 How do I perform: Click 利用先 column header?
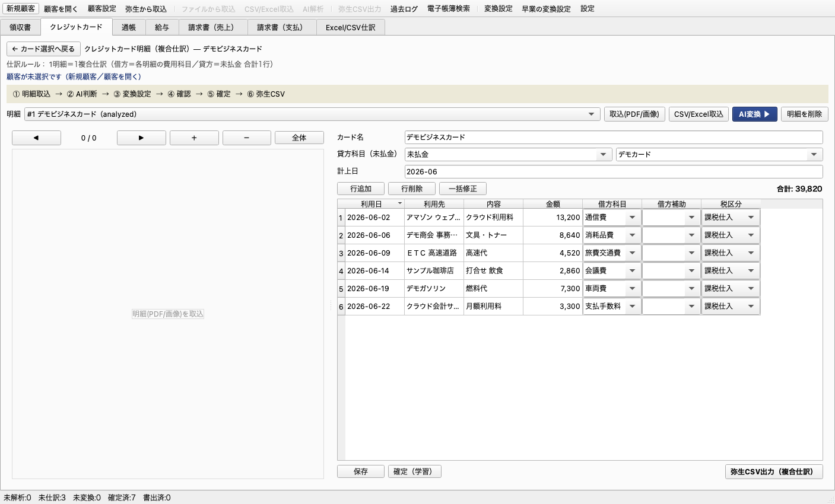pyautogui.click(x=434, y=204)
